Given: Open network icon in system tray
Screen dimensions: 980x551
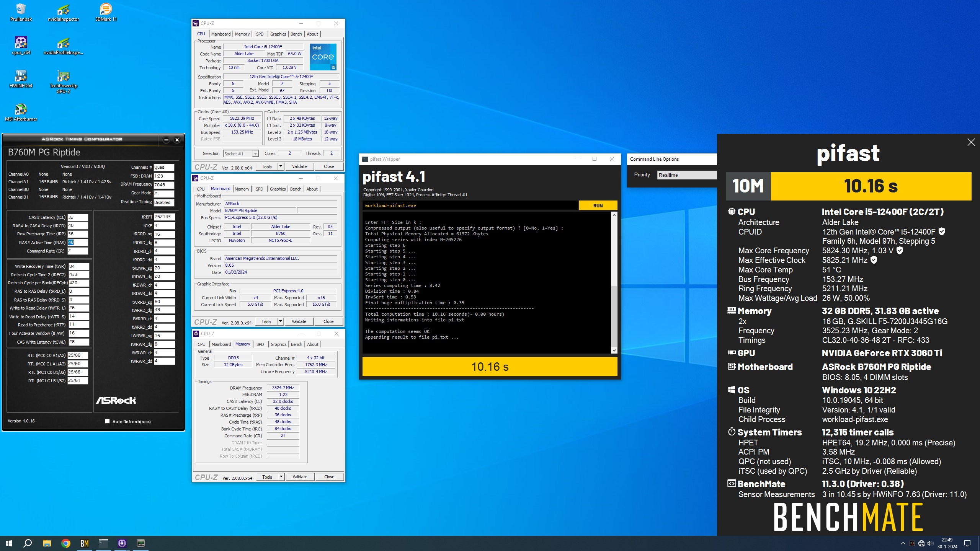Looking at the screenshot, I should tap(921, 543).
